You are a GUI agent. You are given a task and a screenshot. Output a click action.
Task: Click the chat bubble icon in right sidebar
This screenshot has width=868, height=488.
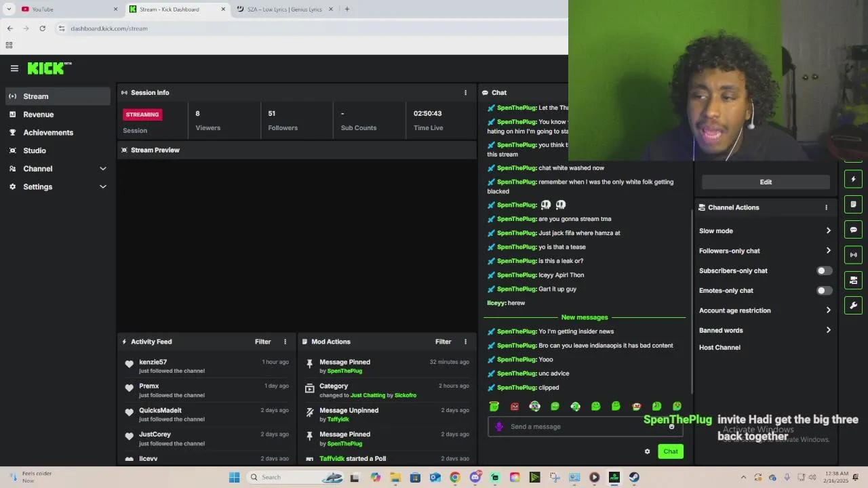click(853, 230)
